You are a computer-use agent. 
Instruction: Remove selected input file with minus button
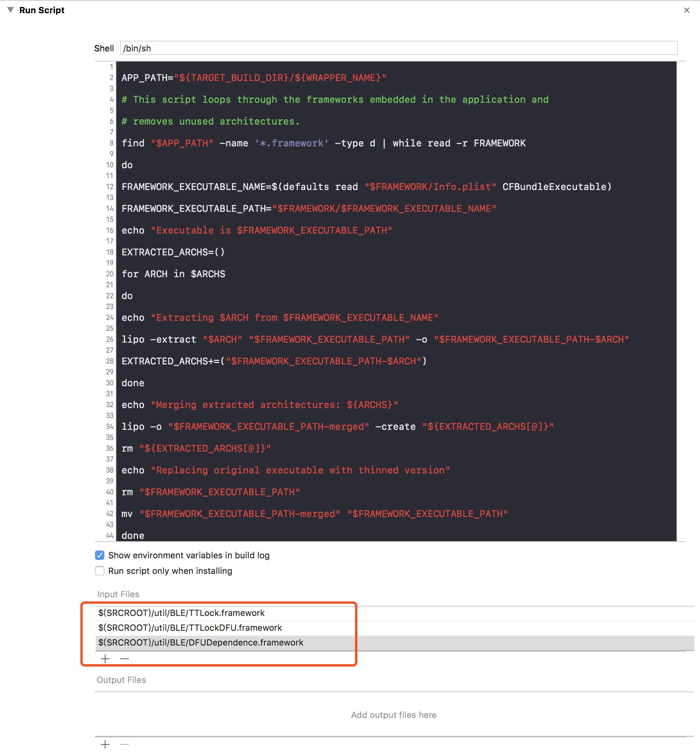click(x=125, y=659)
